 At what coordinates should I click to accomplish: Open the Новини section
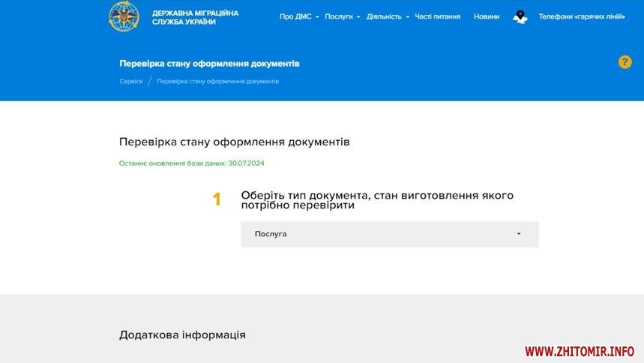(x=486, y=16)
